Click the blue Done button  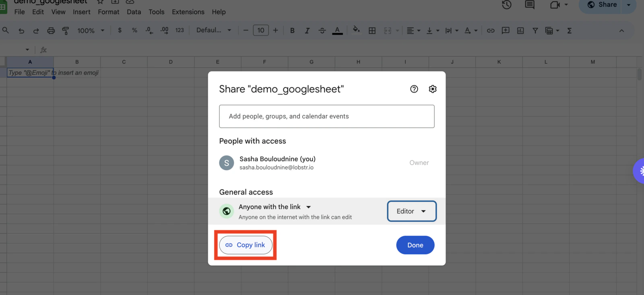click(415, 245)
